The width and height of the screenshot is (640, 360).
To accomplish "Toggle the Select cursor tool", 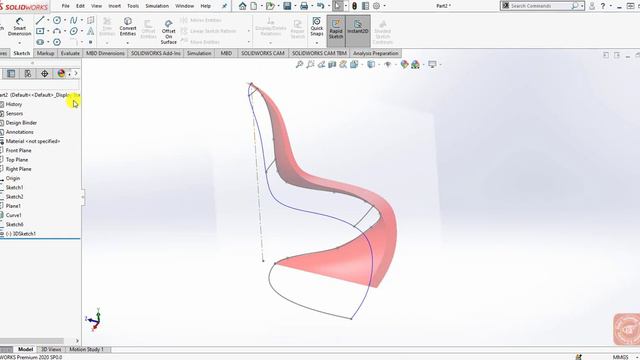I will click(x=337, y=6).
